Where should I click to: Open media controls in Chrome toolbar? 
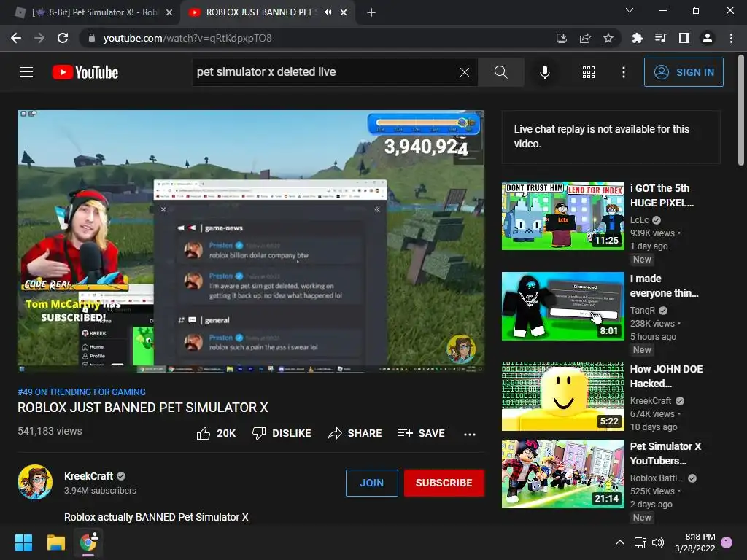click(x=660, y=38)
